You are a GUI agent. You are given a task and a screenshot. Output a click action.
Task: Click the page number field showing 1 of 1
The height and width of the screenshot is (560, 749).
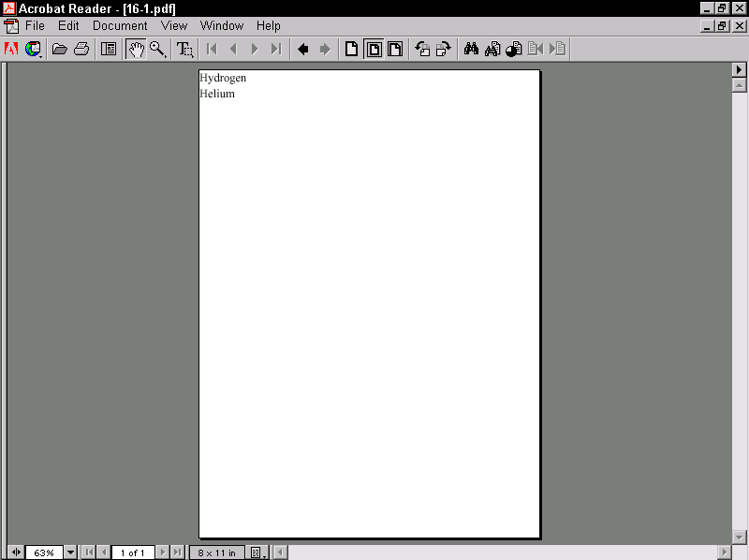(132, 553)
